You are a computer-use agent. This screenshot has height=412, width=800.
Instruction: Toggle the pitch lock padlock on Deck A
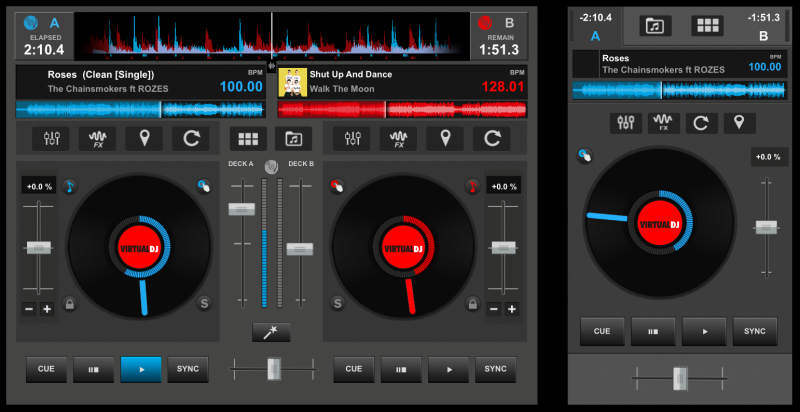[x=69, y=304]
